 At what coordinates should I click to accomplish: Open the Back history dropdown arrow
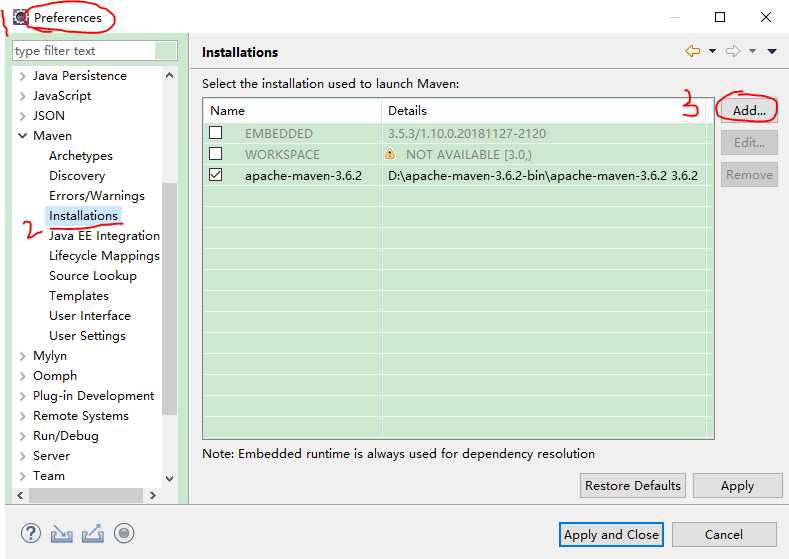pyautogui.click(x=713, y=51)
